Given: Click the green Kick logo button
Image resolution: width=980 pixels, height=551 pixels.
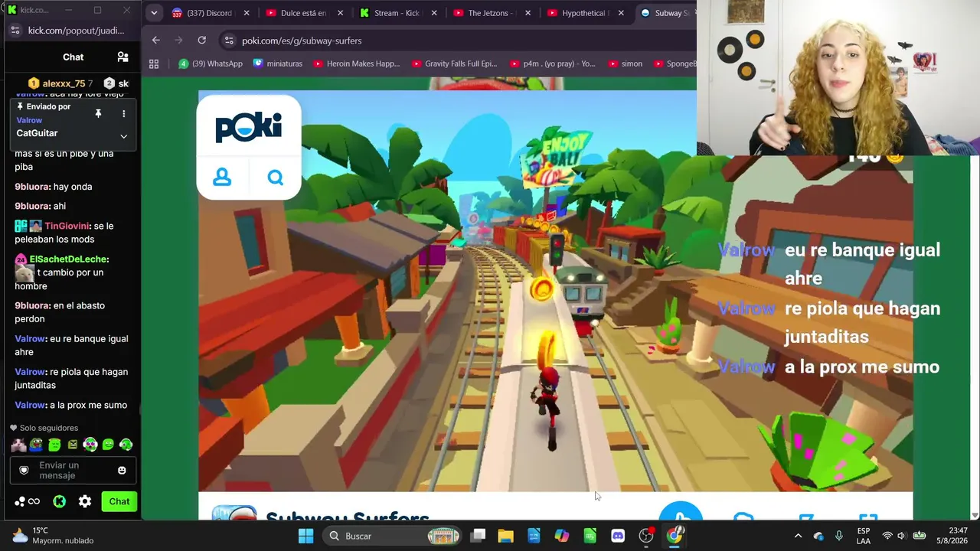Looking at the screenshot, I should pos(59,501).
